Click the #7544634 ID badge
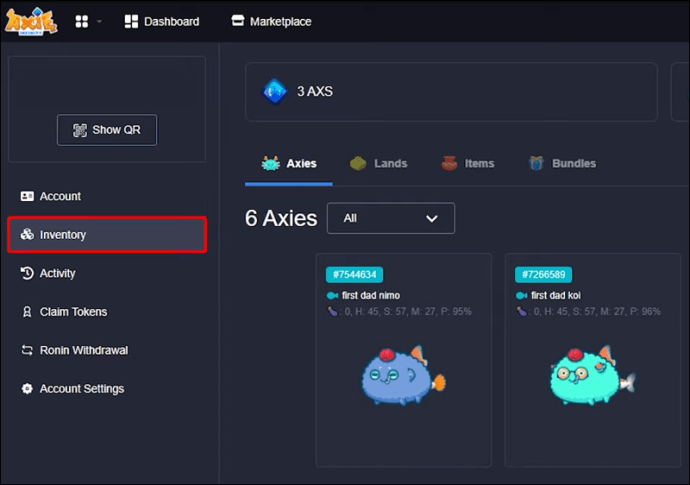 pyautogui.click(x=354, y=275)
